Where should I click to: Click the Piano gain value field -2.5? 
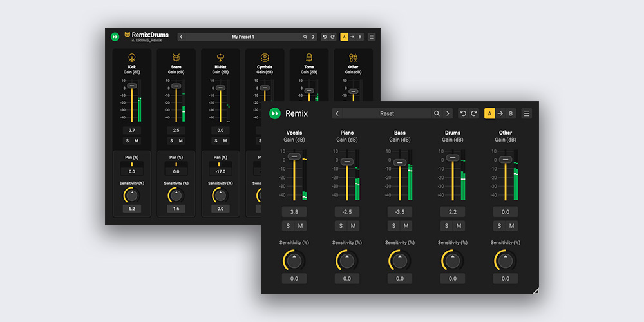coord(347,212)
